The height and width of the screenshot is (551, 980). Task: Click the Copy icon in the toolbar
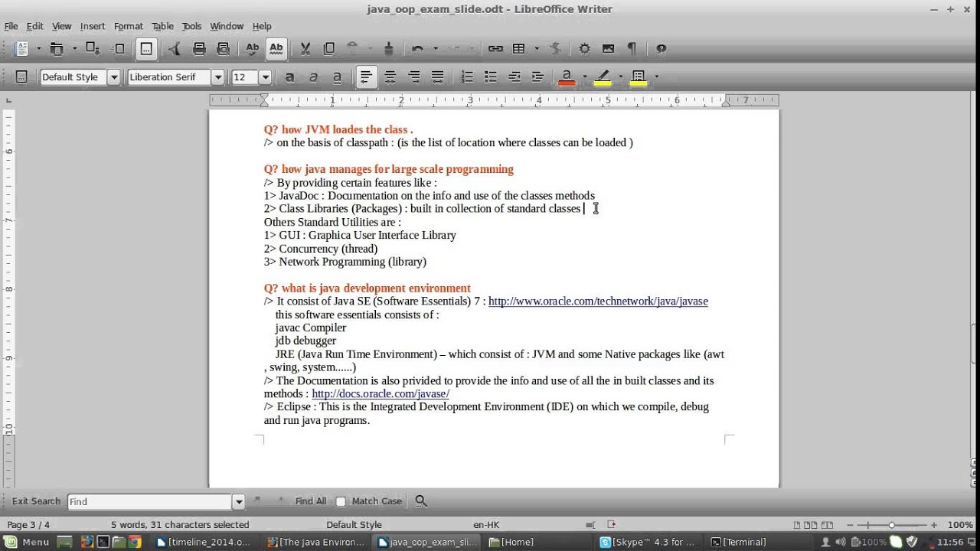(x=329, y=49)
